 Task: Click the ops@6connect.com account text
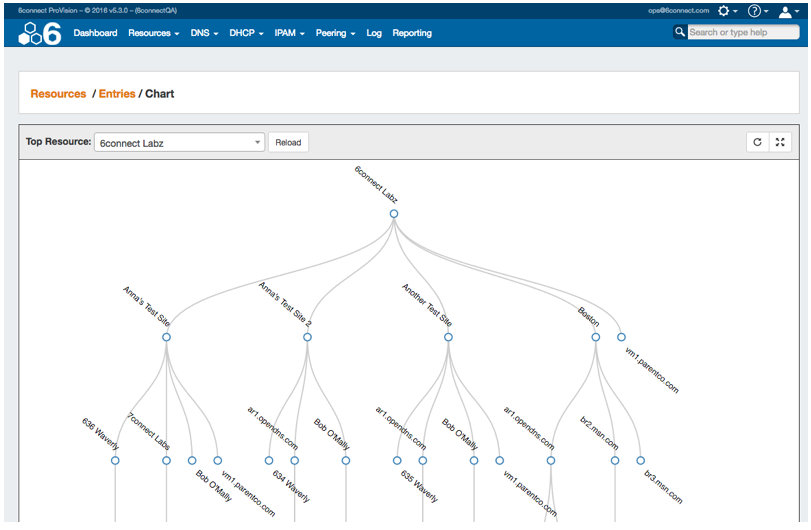click(x=678, y=10)
